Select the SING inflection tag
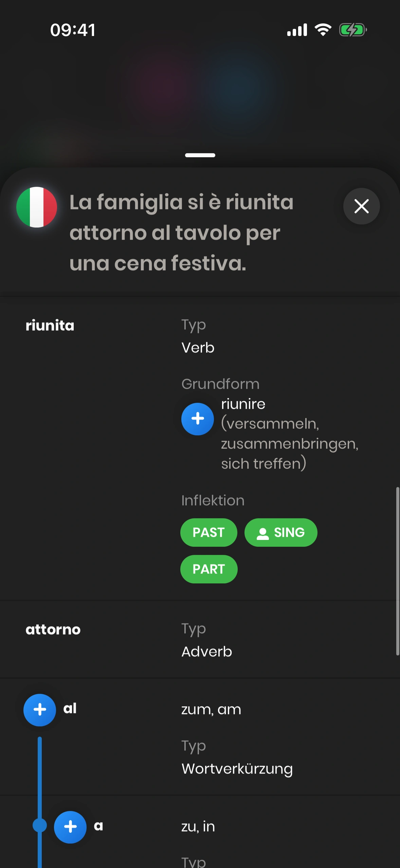The image size is (400, 868). tap(281, 532)
